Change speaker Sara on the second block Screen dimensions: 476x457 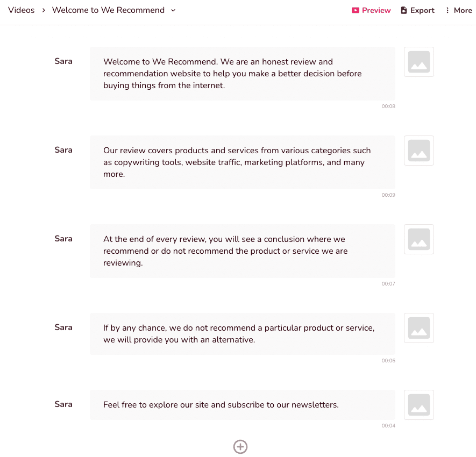(x=63, y=150)
